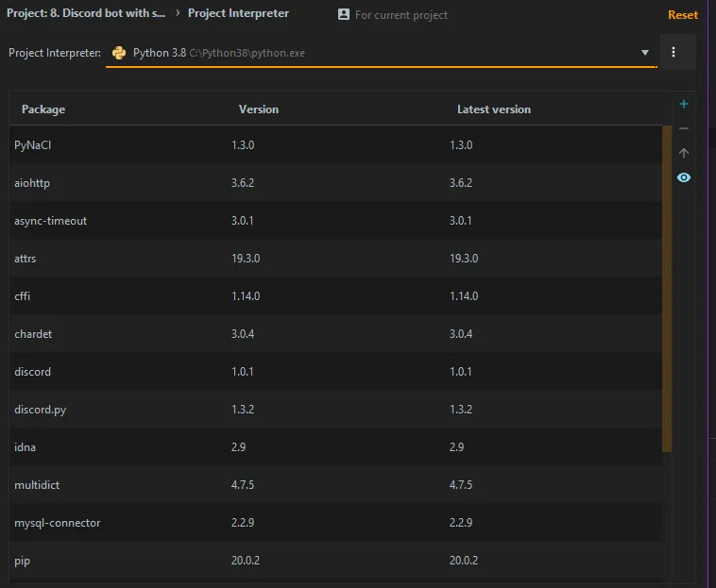Click version 4.7.5 of multidict
716x588 pixels.
243,485
